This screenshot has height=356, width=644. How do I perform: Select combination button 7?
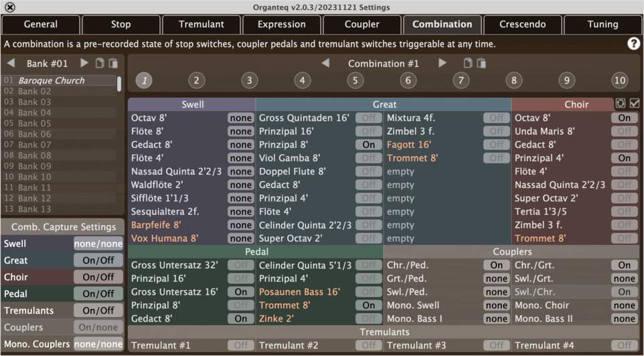pyautogui.click(x=461, y=80)
